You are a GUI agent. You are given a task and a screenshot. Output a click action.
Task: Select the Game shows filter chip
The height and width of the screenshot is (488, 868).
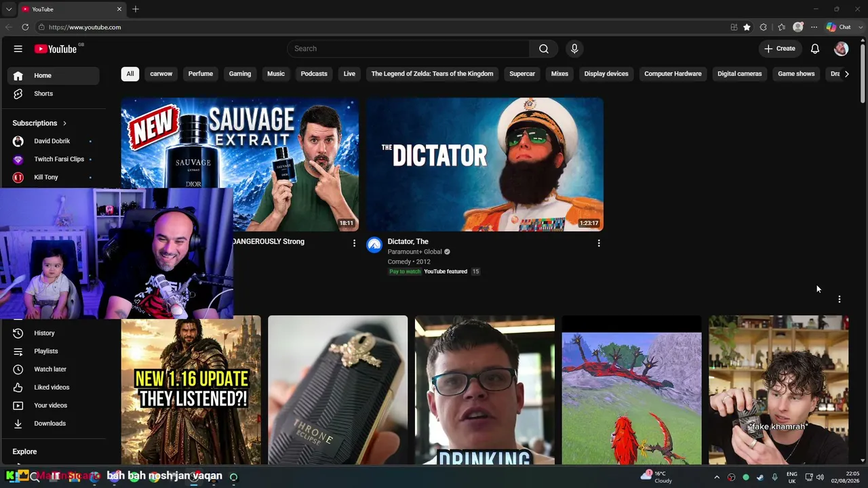coord(796,74)
